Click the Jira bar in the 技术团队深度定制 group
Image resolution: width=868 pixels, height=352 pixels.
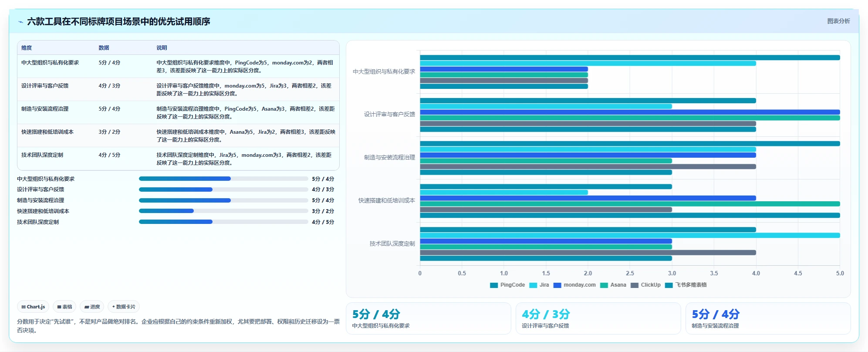click(630, 235)
